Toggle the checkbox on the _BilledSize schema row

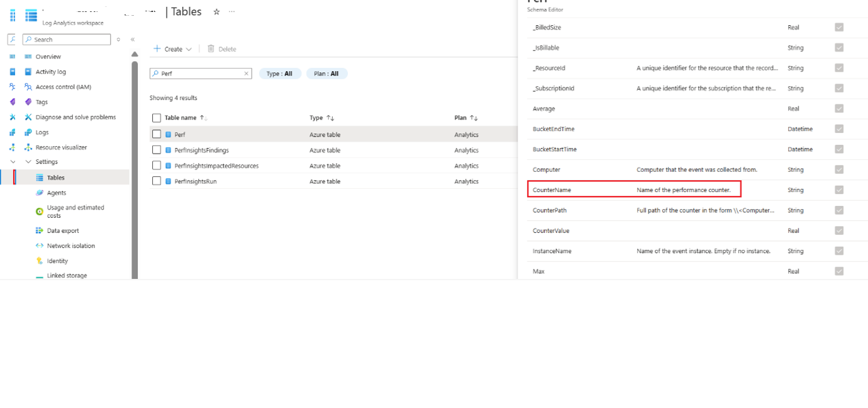839,27
